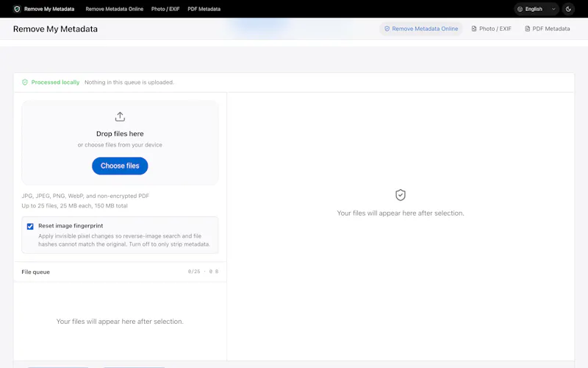Click file queue empty placeholder text
588x368 pixels.
tap(120, 322)
